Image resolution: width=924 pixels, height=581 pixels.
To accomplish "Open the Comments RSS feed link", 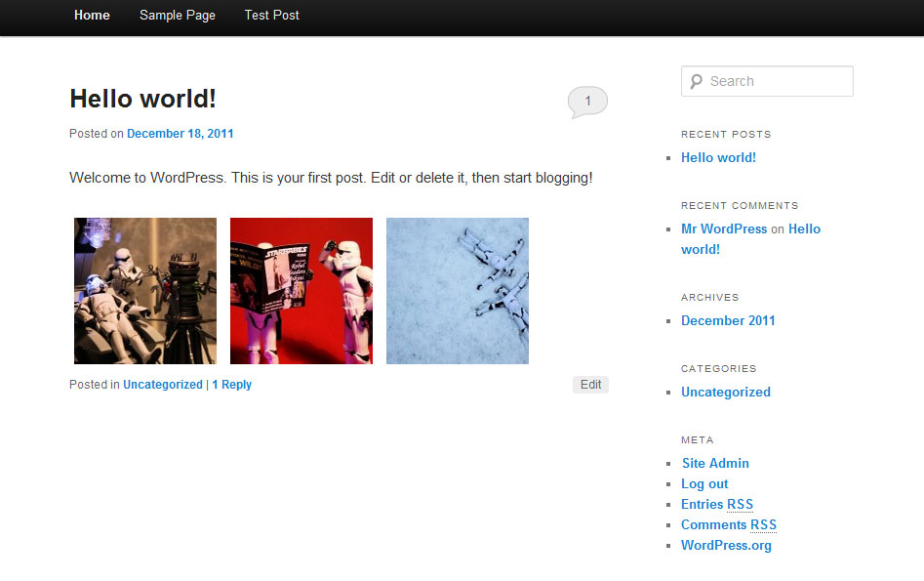I will click(x=729, y=525).
